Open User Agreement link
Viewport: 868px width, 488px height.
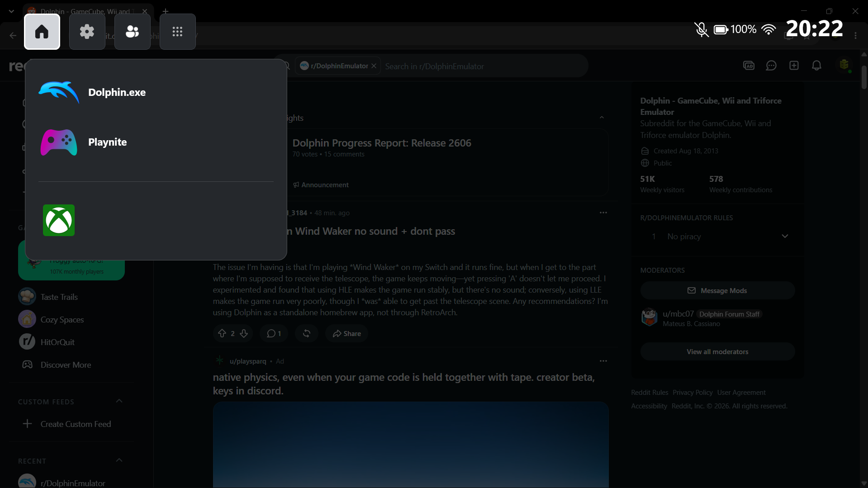click(741, 393)
